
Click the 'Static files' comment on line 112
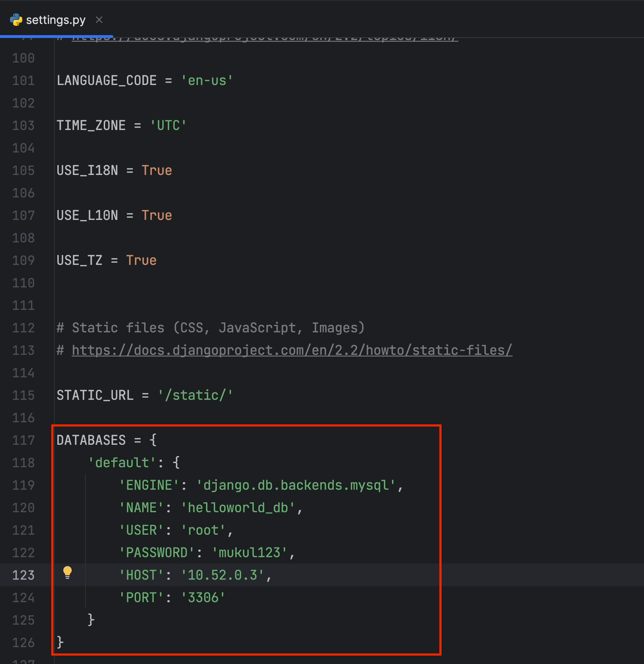point(210,328)
